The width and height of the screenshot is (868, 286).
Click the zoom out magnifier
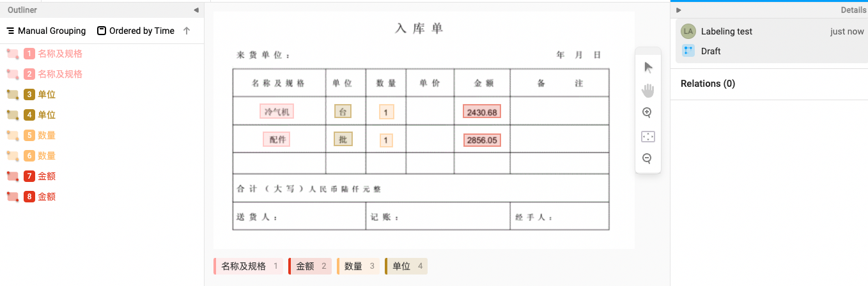(x=647, y=159)
